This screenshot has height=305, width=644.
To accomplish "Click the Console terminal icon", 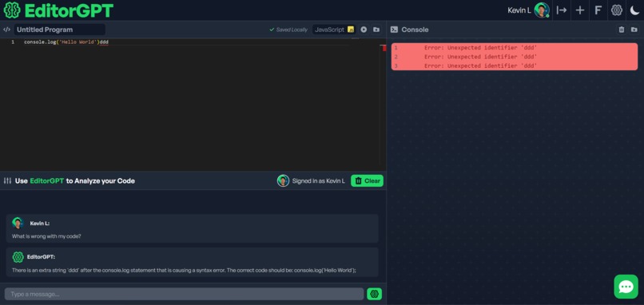I will pyautogui.click(x=394, y=30).
